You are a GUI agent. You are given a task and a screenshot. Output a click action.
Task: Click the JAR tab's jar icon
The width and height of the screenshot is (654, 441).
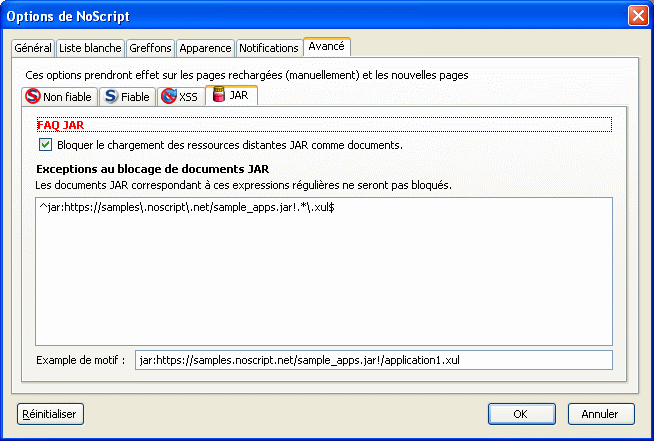(218, 96)
